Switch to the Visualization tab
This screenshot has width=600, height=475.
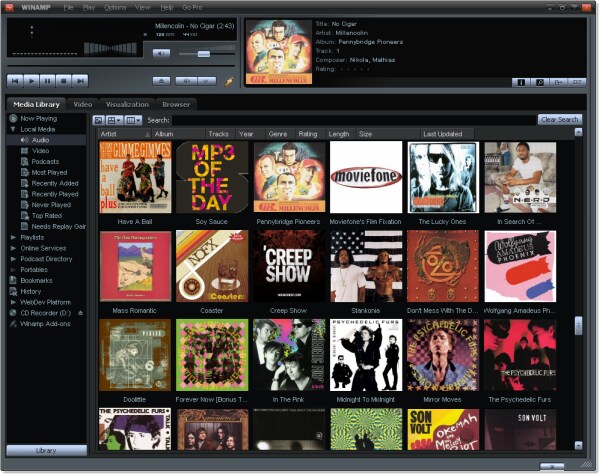pos(127,104)
